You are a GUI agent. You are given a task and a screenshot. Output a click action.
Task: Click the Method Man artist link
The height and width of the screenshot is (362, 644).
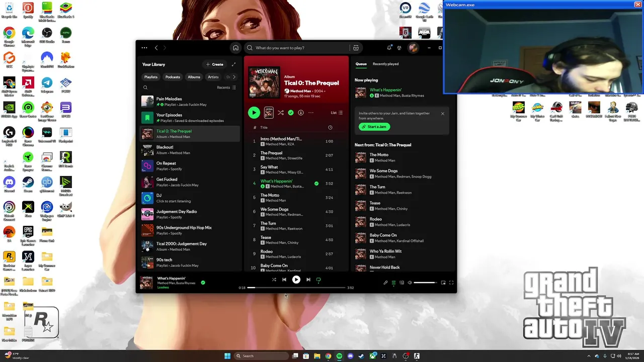(x=300, y=91)
